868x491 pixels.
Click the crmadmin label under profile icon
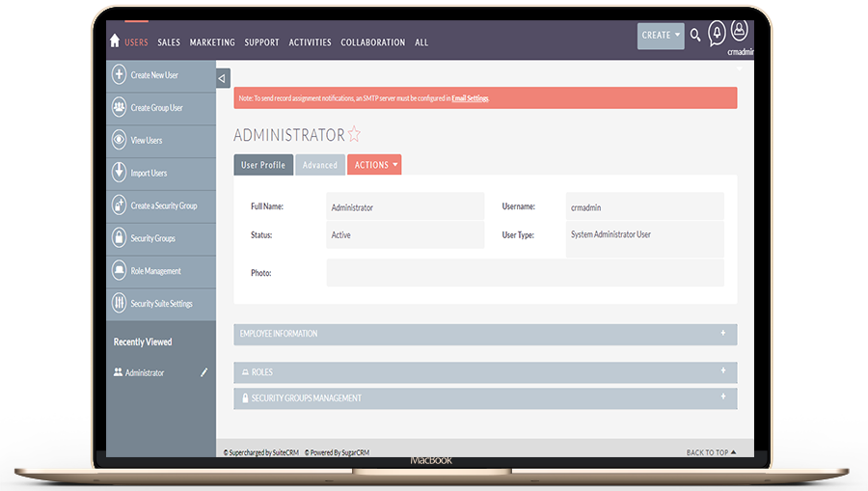741,52
